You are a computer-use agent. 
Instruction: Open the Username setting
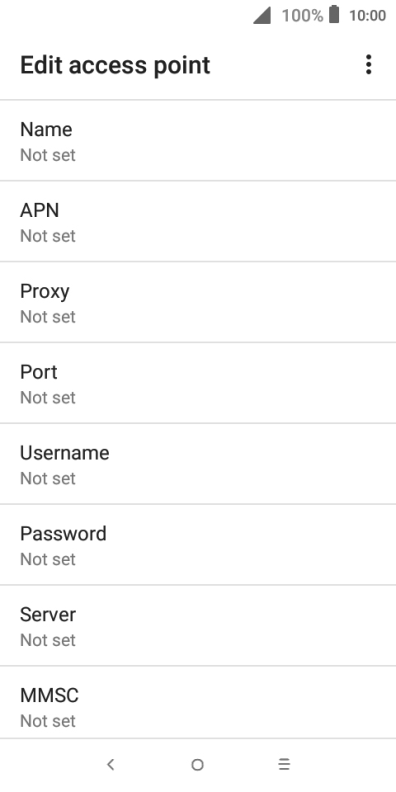pos(198,464)
